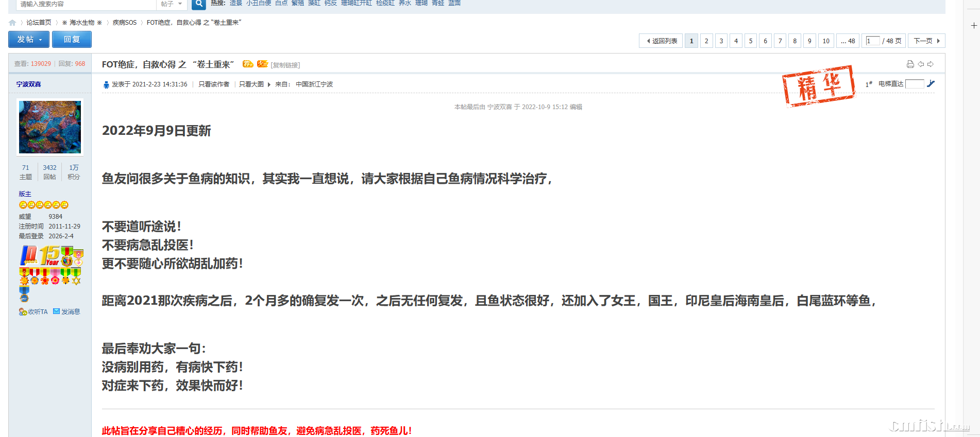The width and height of the screenshot is (980, 437).
Task: Go to page 7 of the thread
Action: (780, 41)
